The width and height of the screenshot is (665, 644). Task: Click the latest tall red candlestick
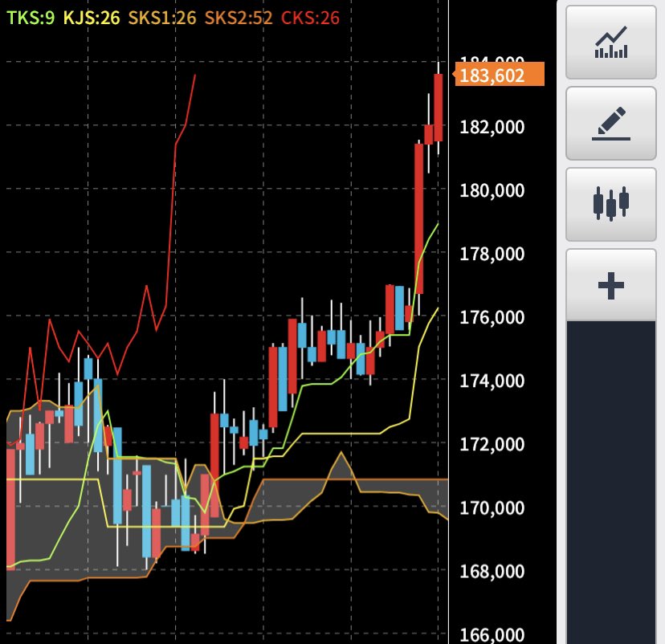click(x=438, y=108)
